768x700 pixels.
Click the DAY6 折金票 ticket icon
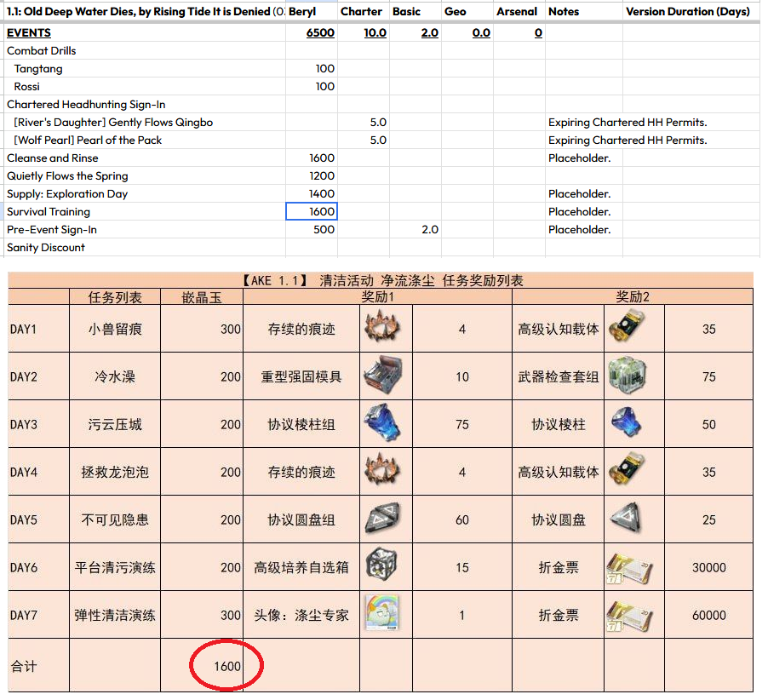click(629, 568)
